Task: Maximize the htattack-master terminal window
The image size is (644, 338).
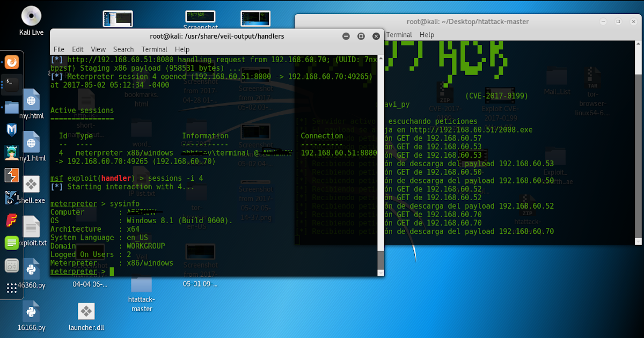Action: click(618, 21)
